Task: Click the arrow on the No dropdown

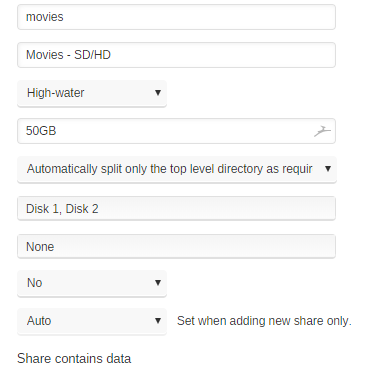Action: [x=158, y=283]
